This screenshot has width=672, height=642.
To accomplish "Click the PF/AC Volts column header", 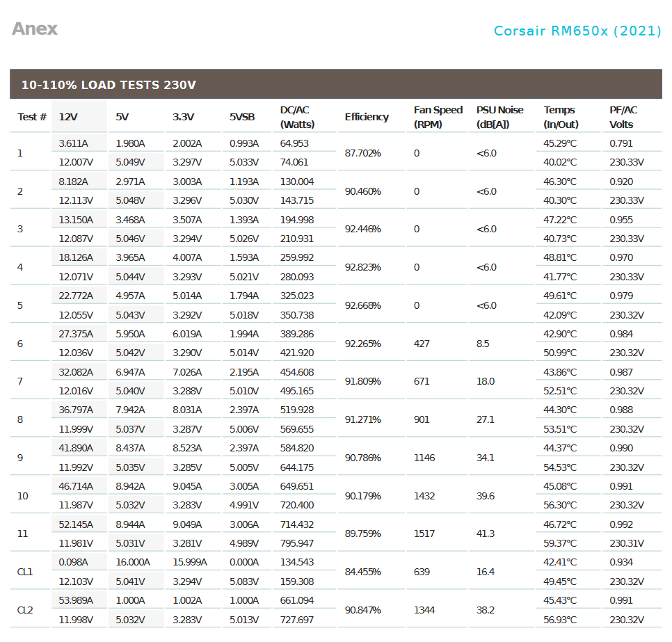I will 623,117.
